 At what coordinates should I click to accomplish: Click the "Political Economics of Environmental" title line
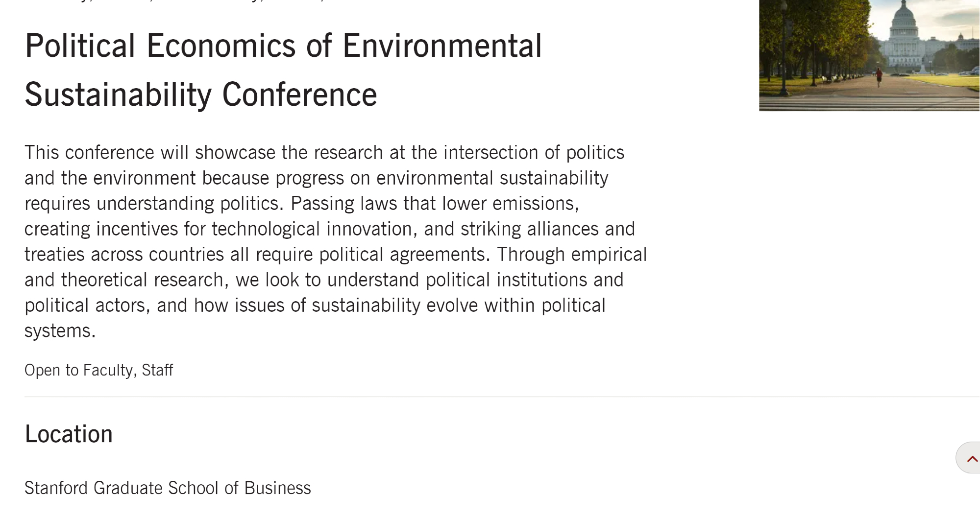pyautogui.click(x=283, y=46)
